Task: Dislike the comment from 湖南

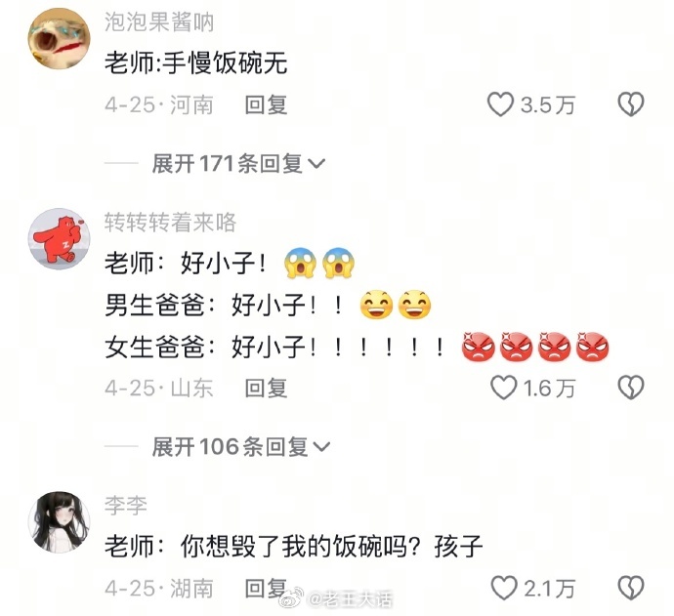Action: 631,588
